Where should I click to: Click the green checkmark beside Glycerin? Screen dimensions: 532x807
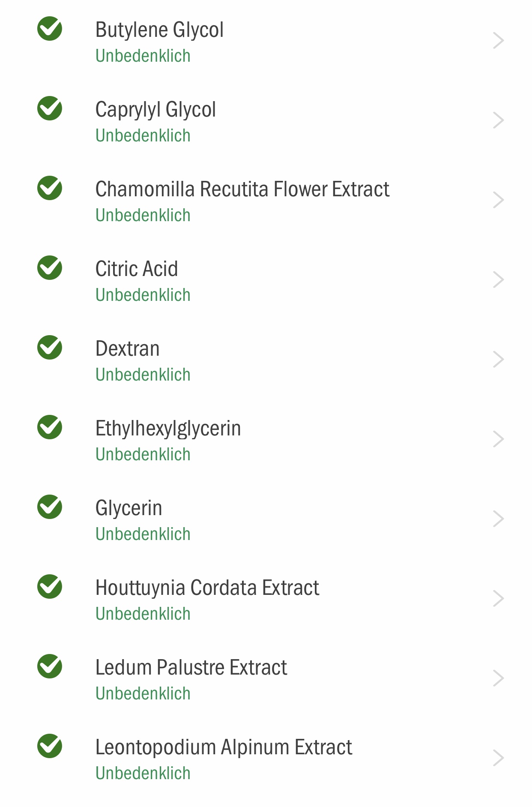(50, 507)
